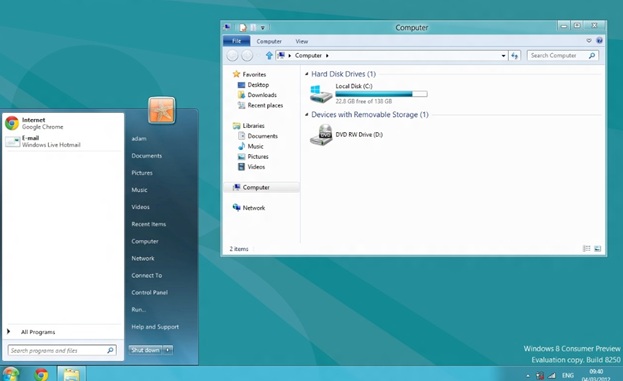623x381 pixels.
Task: Switch to large icons view icon
Action: click(597, 249)
